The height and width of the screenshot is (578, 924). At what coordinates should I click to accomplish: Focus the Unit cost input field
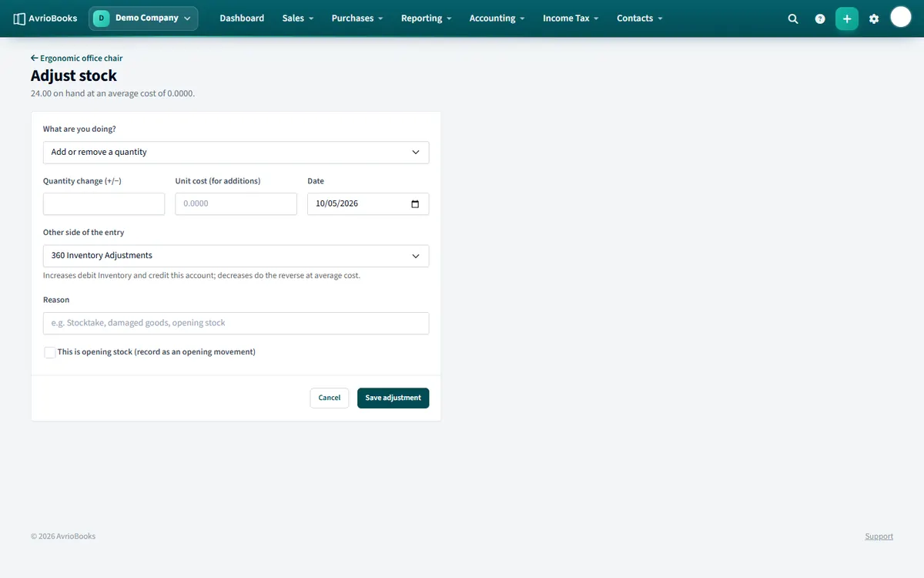click(236, 204)
